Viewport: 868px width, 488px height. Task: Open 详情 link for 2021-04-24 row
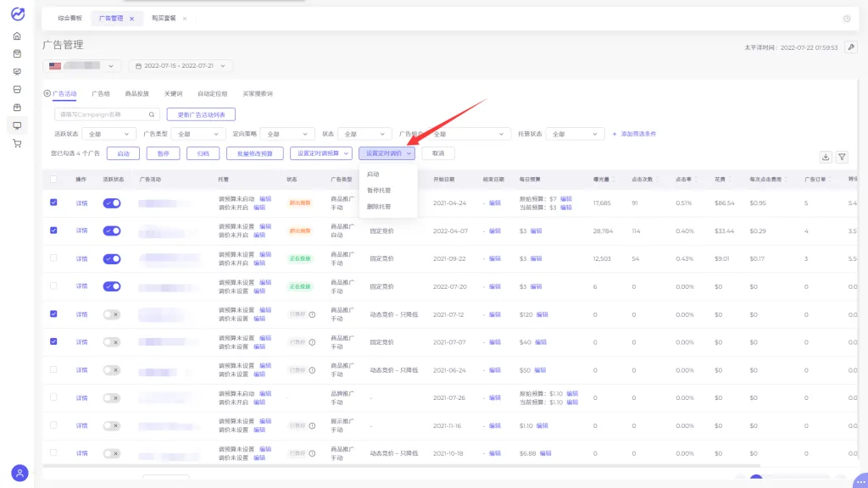(x=82, y=203)
